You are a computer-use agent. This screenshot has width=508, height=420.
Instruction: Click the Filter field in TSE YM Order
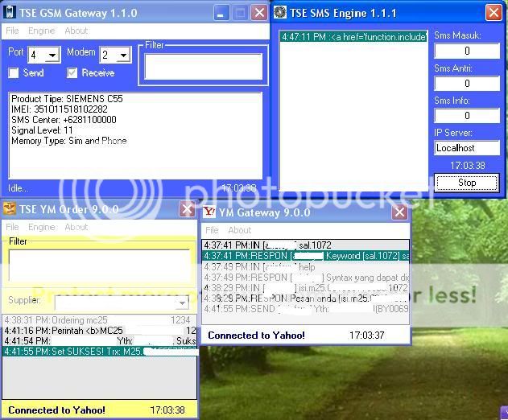coord(100,266)
